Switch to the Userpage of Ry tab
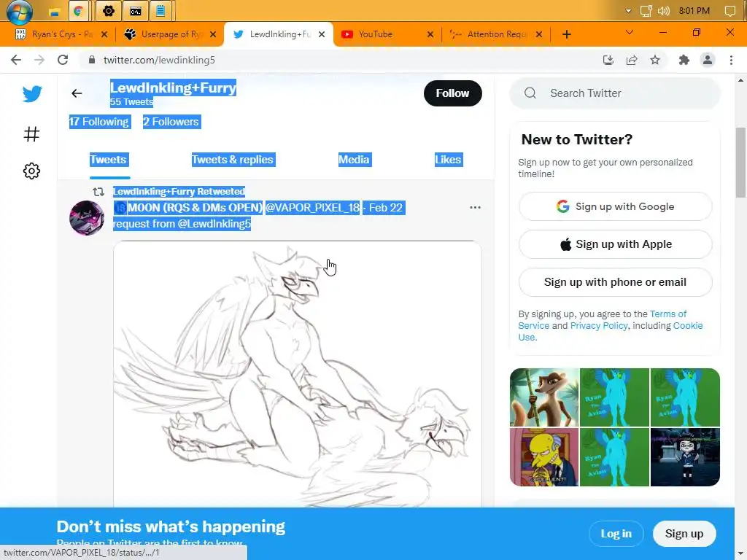Image resolution: width=747 pixels, height=560 pixels. click(x=169, y=34)
